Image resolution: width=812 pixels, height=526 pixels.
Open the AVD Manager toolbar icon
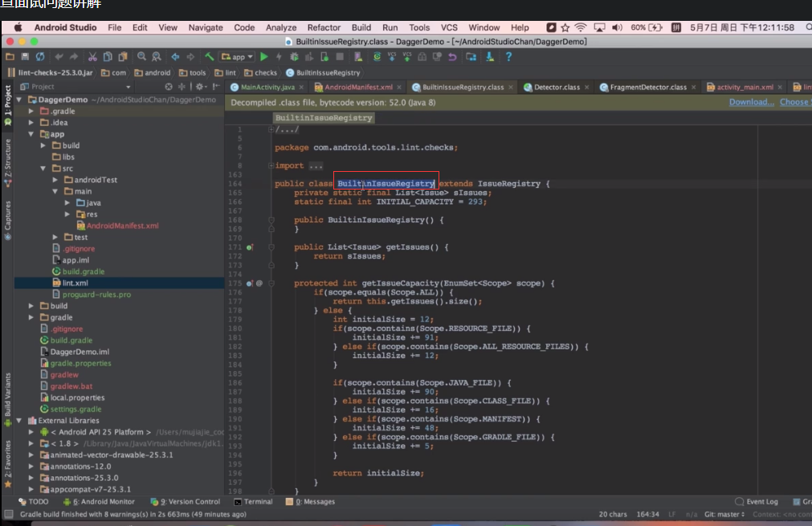tap(358, 57)
